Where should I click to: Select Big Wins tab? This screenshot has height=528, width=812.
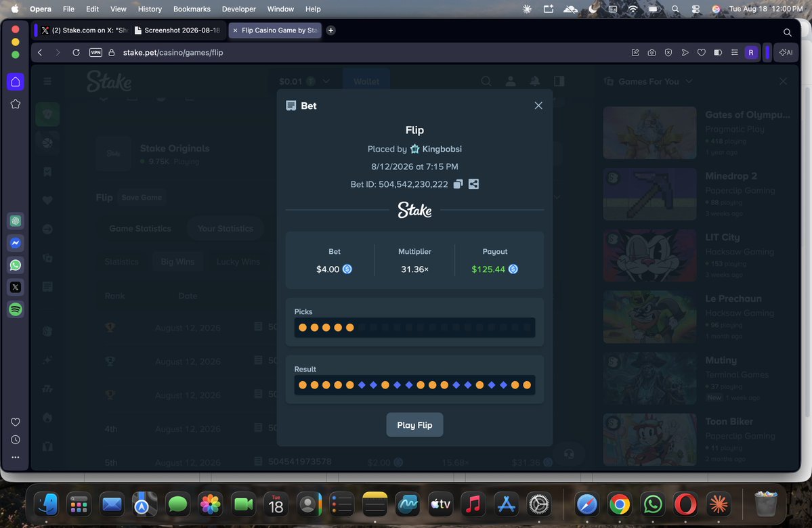tap(177, 261)
